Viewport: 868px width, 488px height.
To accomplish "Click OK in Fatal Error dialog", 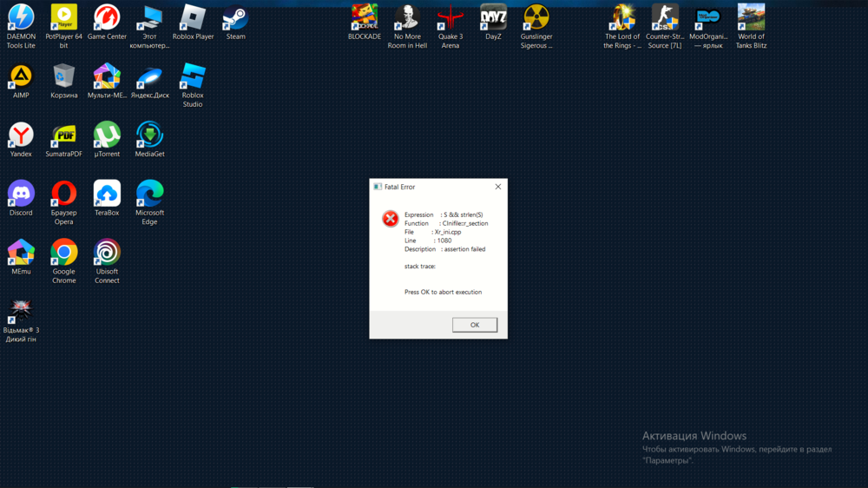I will pos(475,325).
